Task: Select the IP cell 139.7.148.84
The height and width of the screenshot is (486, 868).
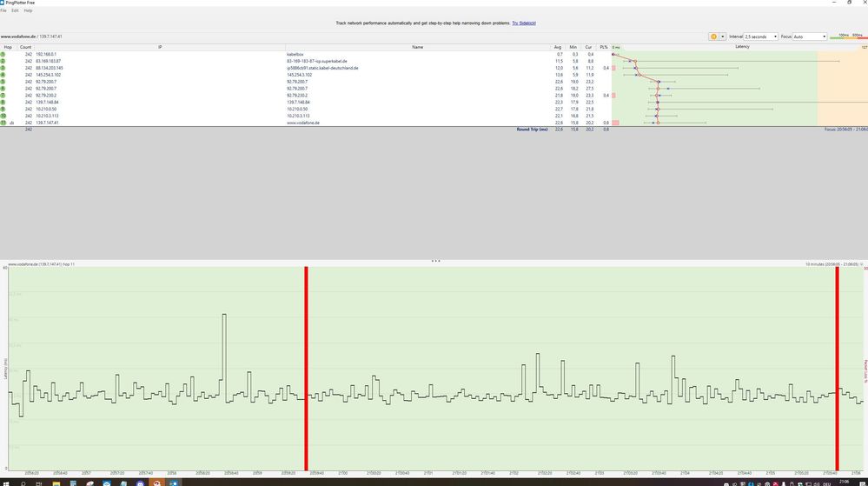Action: point(47,102)
